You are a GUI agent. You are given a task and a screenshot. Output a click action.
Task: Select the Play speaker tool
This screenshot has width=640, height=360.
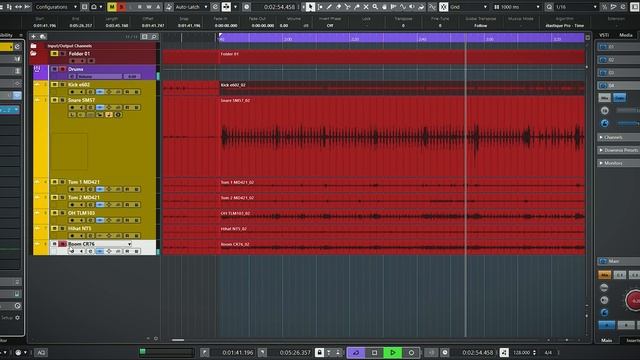click(412, 7)
